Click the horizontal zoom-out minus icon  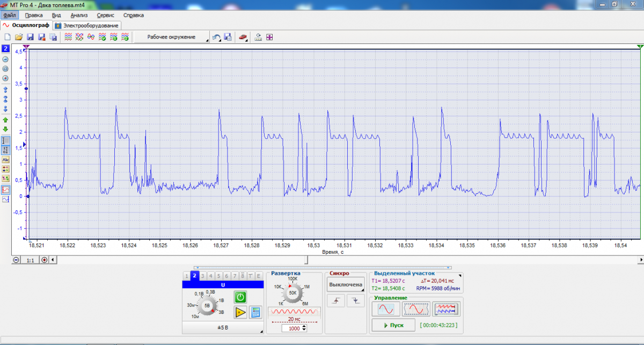[16, 260]
